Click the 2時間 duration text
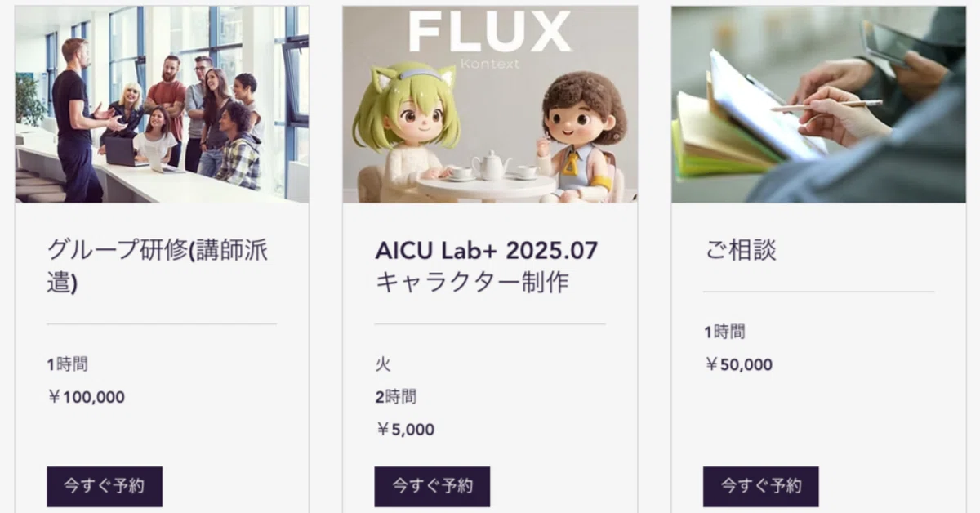The image size is (980, 513). (x=395, y=397)
